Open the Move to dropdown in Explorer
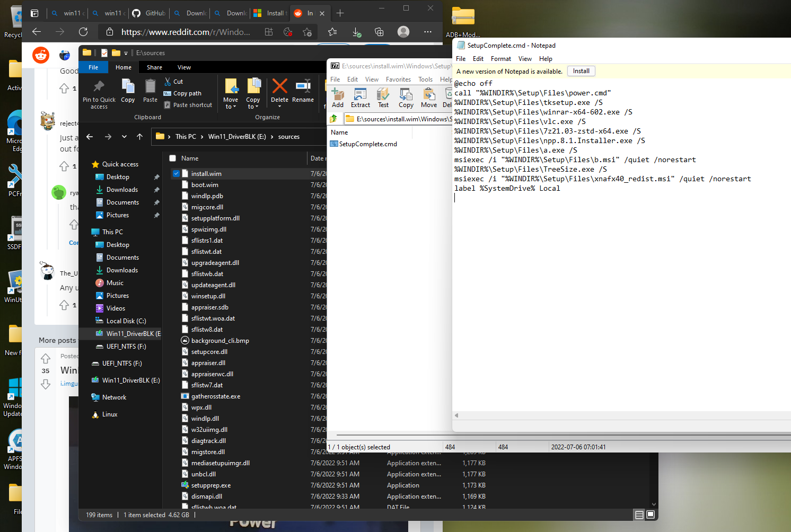 (x=231, y=107)
